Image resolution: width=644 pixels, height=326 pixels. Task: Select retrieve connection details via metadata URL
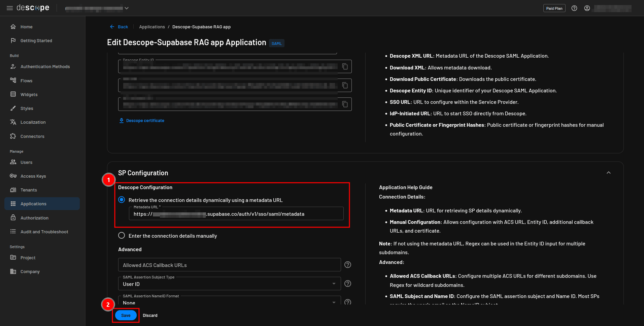(122, 200)
